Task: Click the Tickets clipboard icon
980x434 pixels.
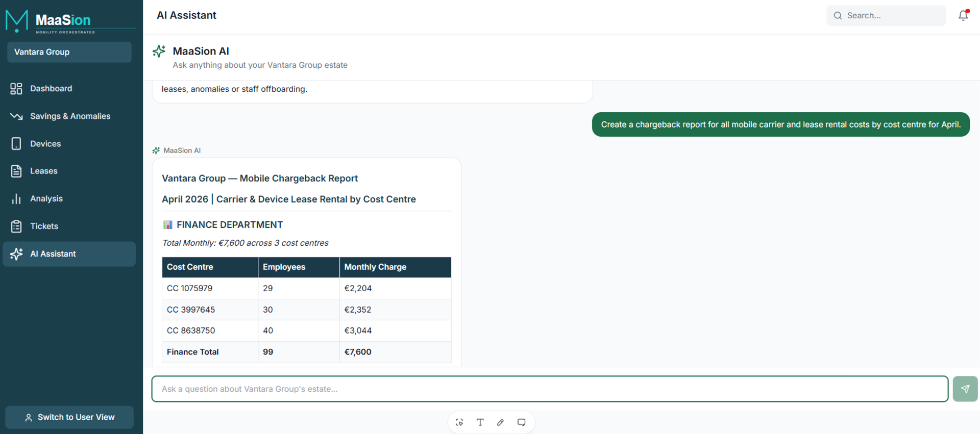Action: [16, 226]
